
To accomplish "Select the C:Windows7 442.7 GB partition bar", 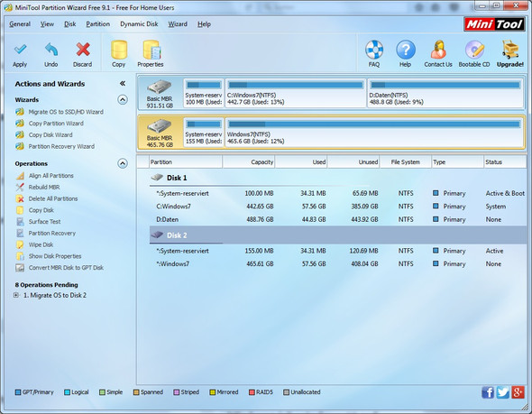I will coord(296,93).
